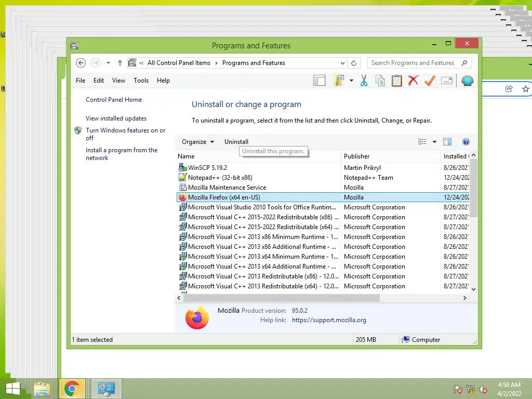Select Notepad++ (32-bit x86) entry

(220, 178)
